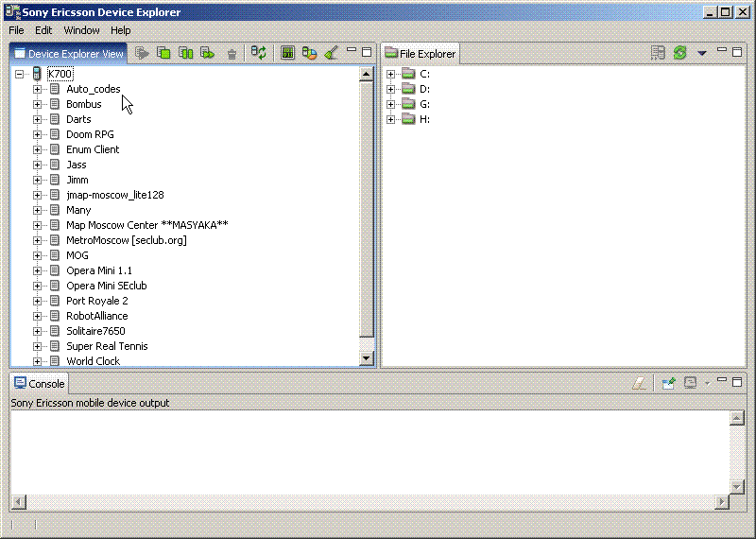Expand the D: drive node
Image resolution: width=756 pixels, height=539 pixels.
[x=390, y=89]
